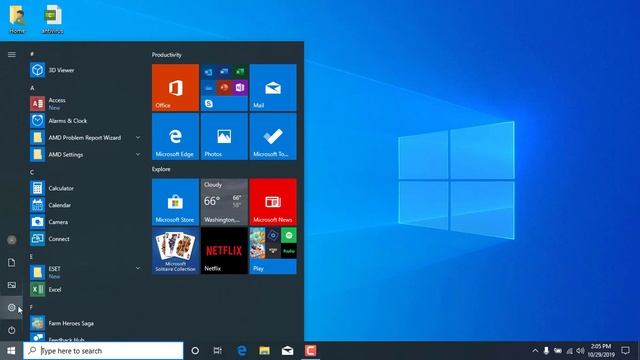The height and width of the screenshot is (360, 640).
Task: Launch Edge from the taskbar
Action: click(x=242, y=351)
